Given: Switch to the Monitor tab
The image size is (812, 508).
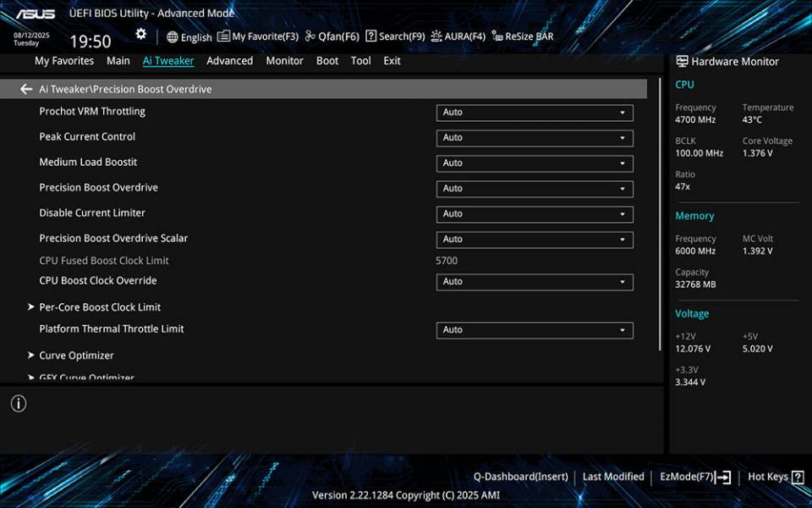Looking at the screenshot, I should coord(284,60).
